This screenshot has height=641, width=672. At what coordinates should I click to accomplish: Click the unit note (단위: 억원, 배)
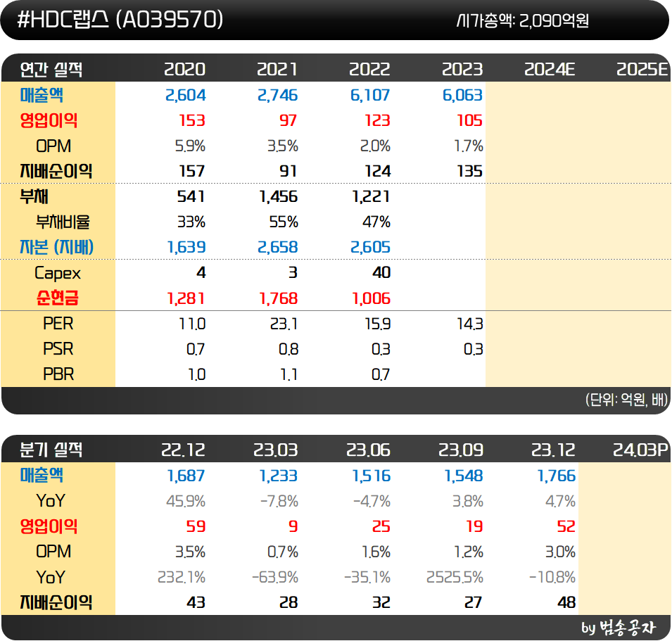click(626, 400)
